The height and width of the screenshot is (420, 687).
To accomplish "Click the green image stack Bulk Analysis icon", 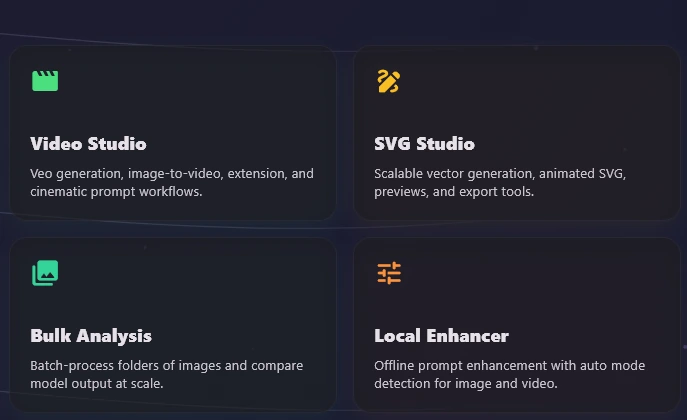I will pos(45,273).
